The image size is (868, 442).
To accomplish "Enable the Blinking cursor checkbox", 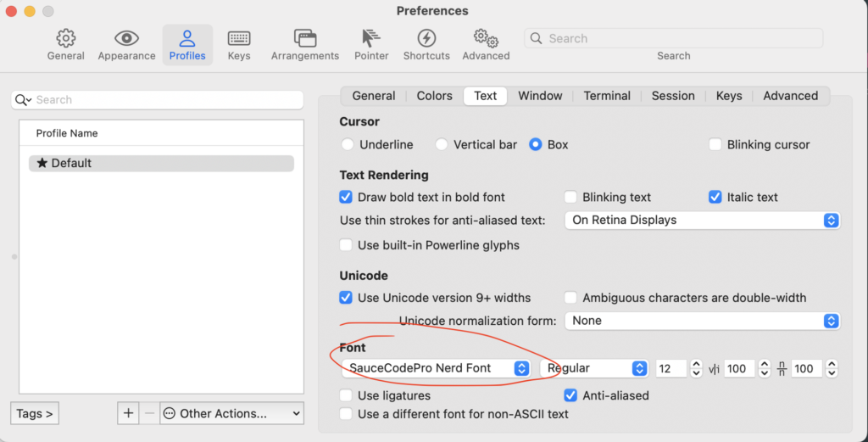I will tap(715, 145).
